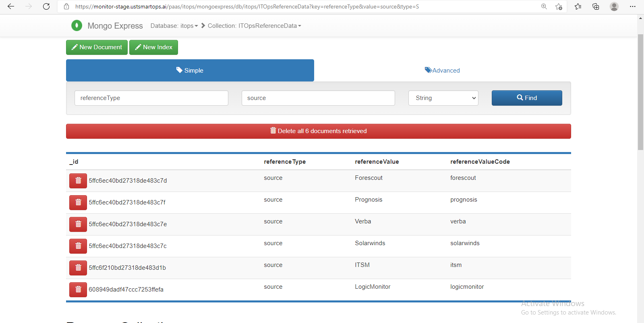Select the itsm referenceValueCode cell

click(456, 265)
